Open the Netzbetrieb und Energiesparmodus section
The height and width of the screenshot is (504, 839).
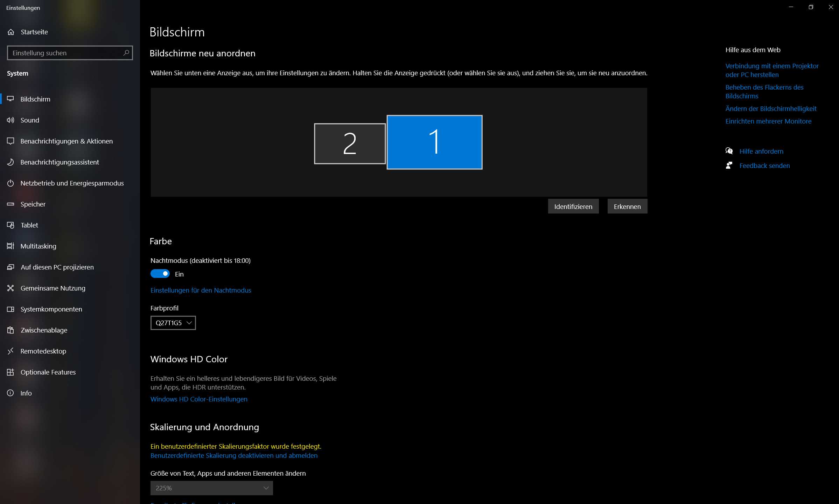point(72,183)
